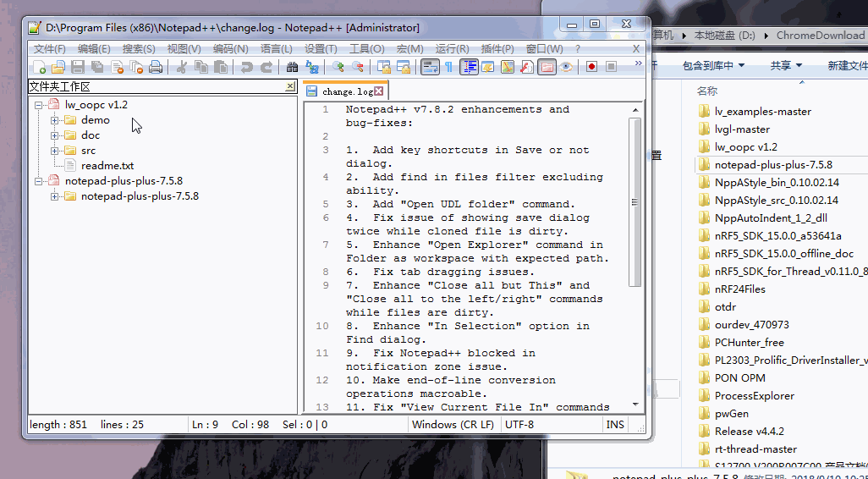Click the Open file toolbar icon

[58, 67]
